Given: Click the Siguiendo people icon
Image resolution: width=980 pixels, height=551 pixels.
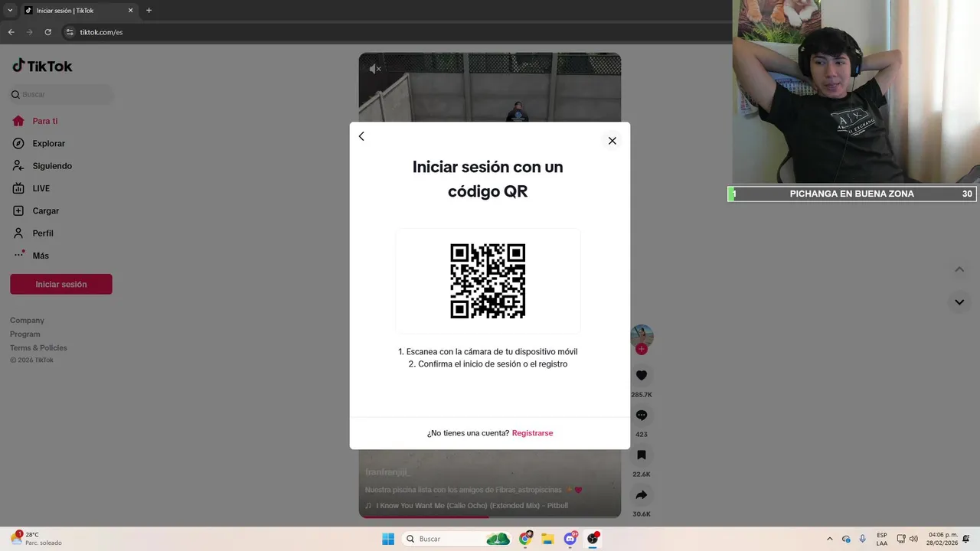Looking at the screenshot, I should [x=18, y=166].
